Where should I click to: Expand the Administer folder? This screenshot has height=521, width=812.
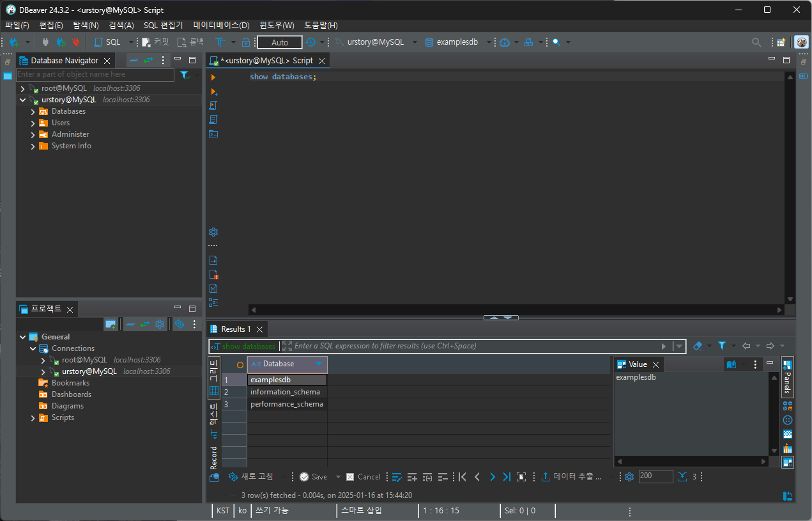click(x=33, y=134)
